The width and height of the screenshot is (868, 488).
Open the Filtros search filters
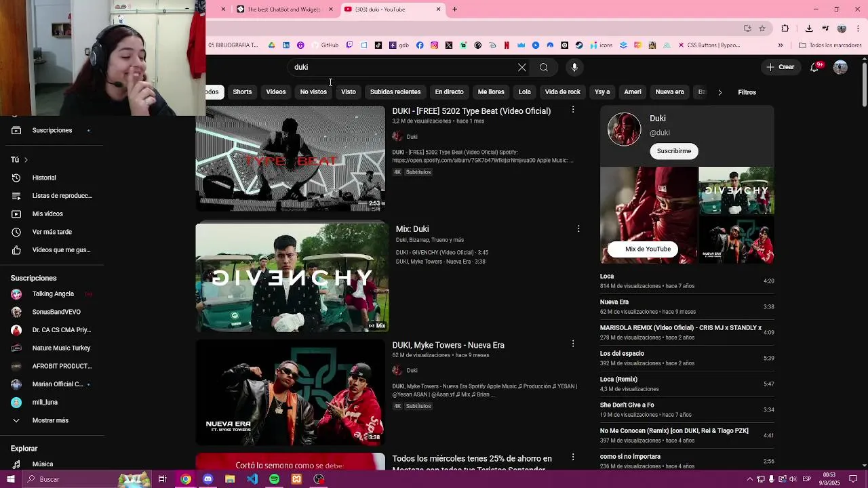747,92
